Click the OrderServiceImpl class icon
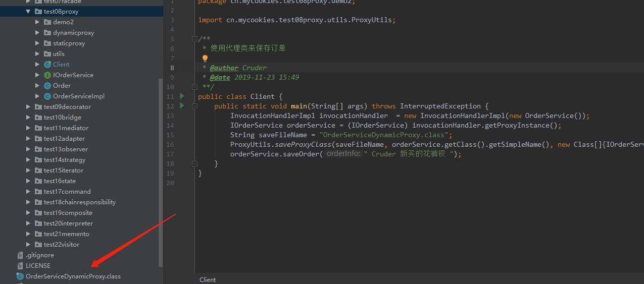The height and width of the screenshot is (284, 644). tap(47, 96)
